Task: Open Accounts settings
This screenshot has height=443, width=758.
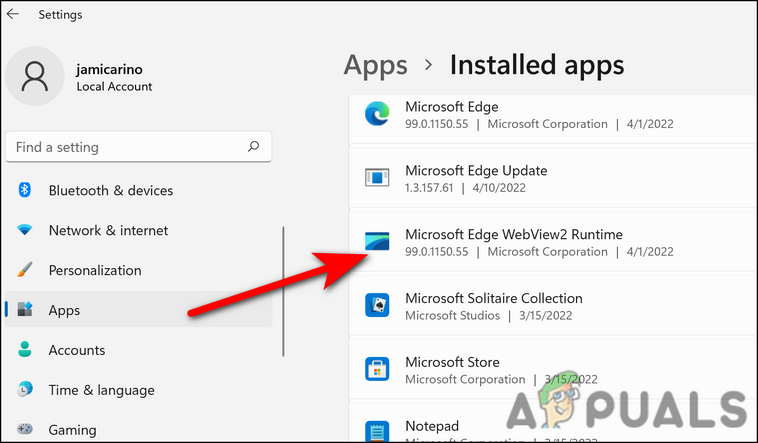Action: pyautogui.click(x=77, y=350)
